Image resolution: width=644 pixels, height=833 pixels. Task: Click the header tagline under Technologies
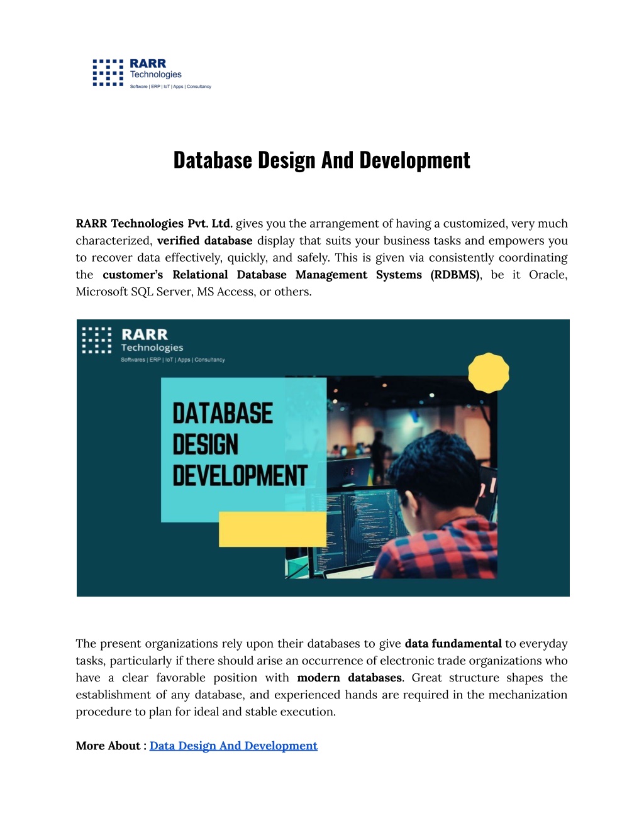click(x=170, y=87)
